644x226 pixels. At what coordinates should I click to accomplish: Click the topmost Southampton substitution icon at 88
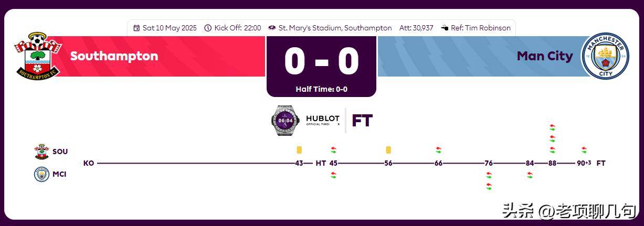click(x=552, y=127)
